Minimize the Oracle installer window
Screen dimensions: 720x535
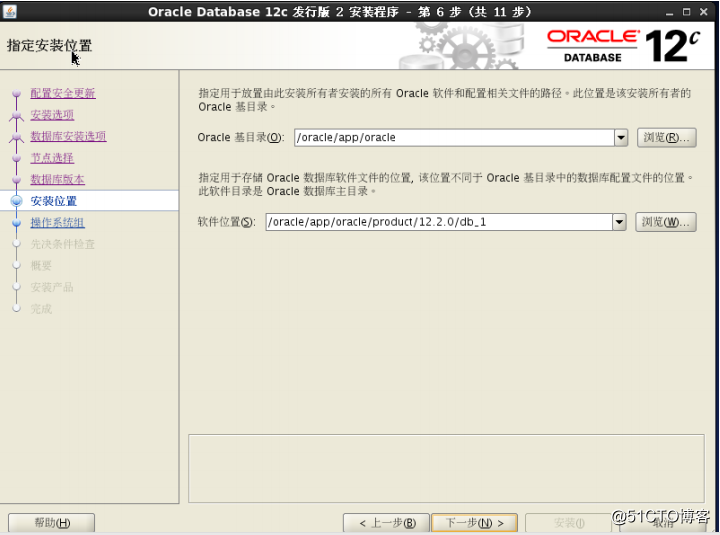(x=669, y=12)
